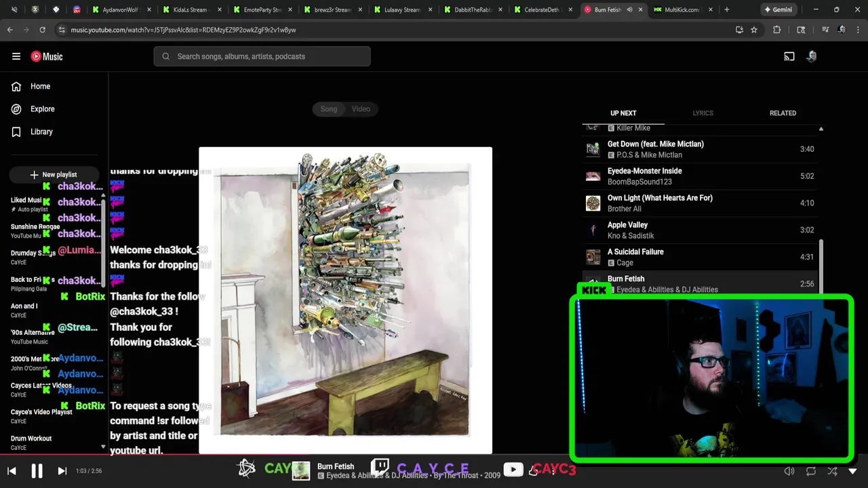
Task: Play Own Light (What Hearts Are For)
Action: [700, 203]
